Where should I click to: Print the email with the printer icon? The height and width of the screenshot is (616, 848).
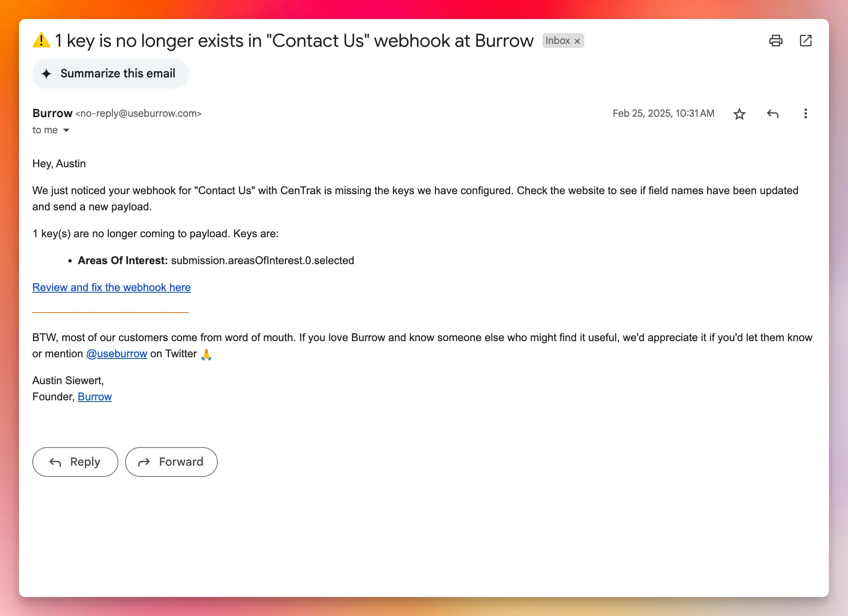776,41
